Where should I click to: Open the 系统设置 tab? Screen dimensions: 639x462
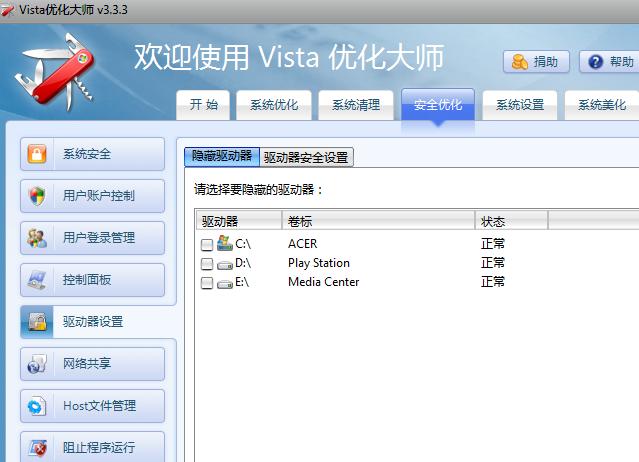click(x=520, y=105)
